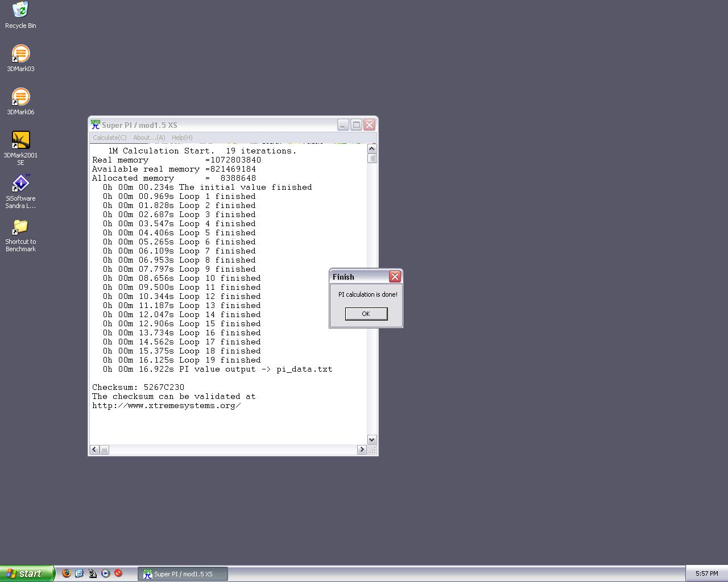This screenshot has height=582, width=728.
Task: Click OK in the Finish dialog
Action: [x=366, y=314]
